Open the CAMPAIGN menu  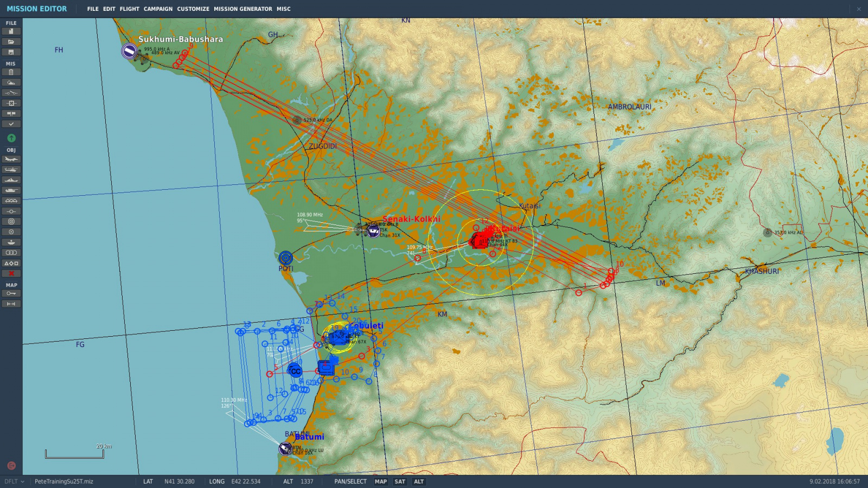click(x=158, y=9)
